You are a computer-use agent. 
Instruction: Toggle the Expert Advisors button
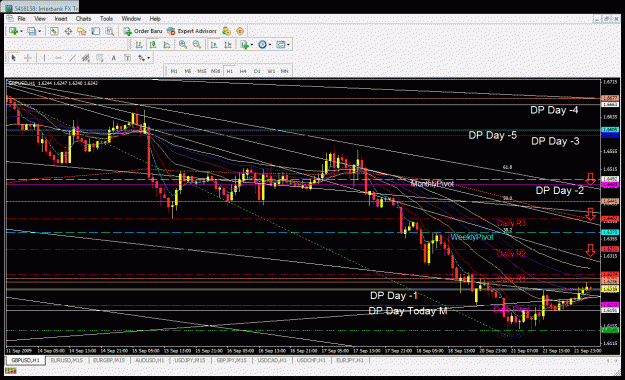pos(192,31)
